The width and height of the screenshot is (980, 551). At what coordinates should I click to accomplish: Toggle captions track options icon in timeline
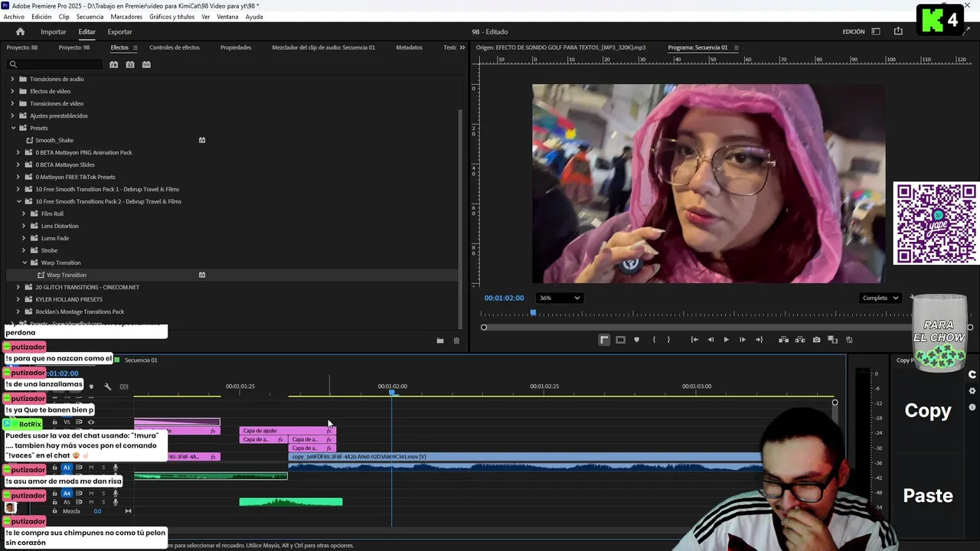[124, 386]
